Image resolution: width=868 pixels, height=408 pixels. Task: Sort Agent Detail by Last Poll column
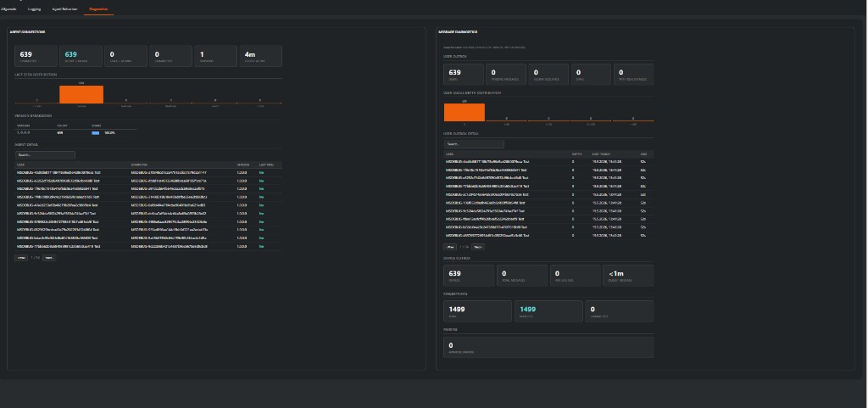266,165
